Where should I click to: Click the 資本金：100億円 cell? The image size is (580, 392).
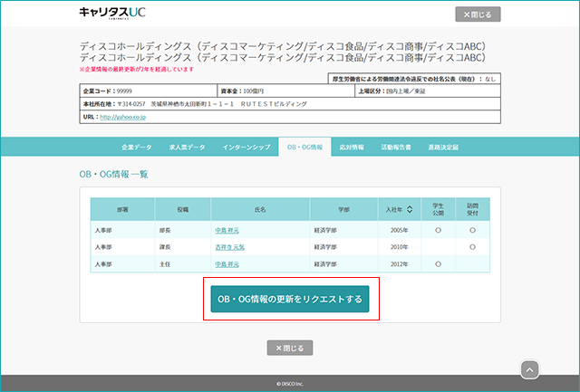coord(286,91)
